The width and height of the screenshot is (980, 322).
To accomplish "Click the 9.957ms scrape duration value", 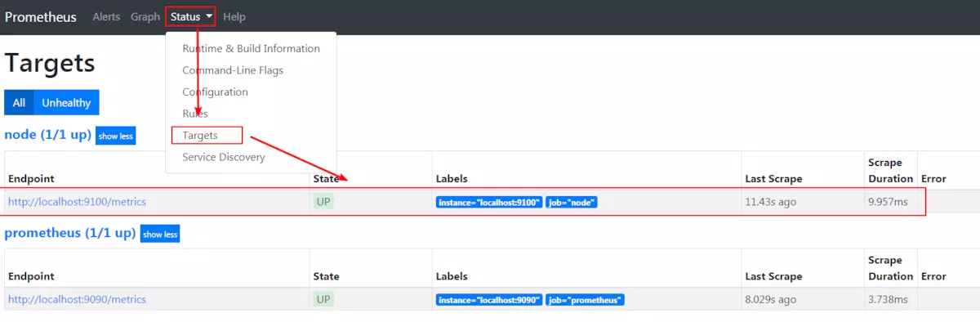I will (888, 201).
